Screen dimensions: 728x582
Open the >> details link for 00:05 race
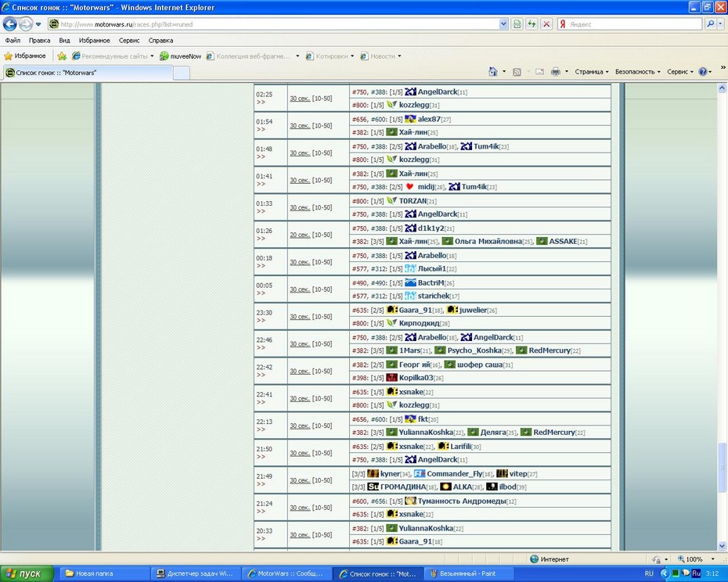(x=261, y=293)
